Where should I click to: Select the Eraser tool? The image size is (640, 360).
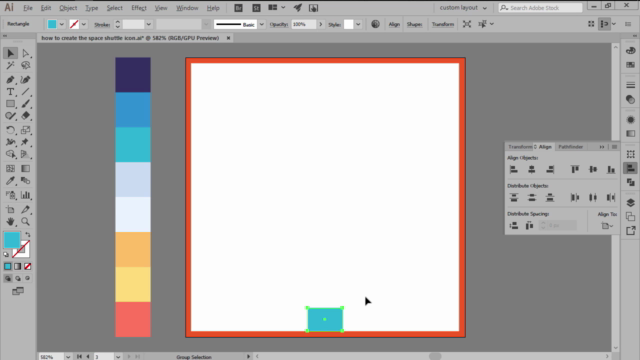tap(26, 116)
